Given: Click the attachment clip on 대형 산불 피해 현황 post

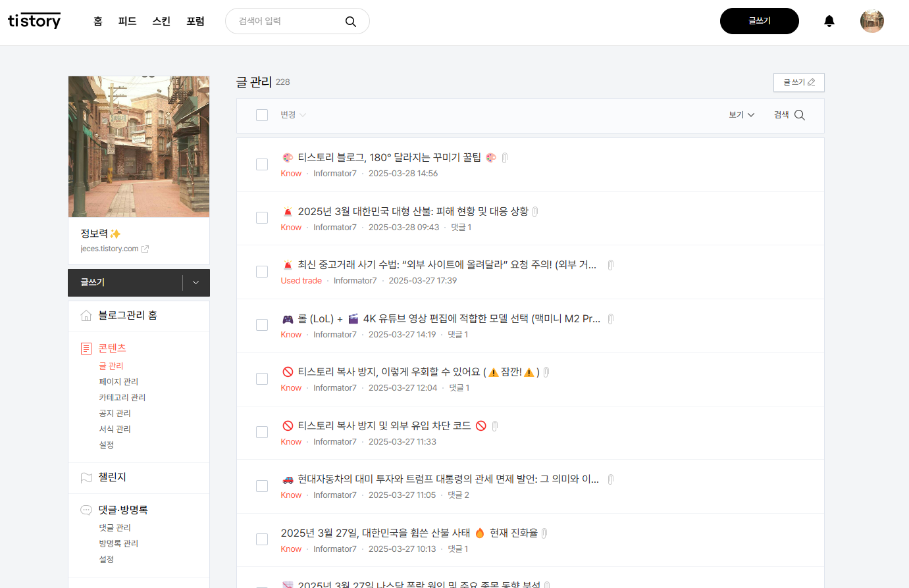Looking at the screenshot, I should click(535, 212).
